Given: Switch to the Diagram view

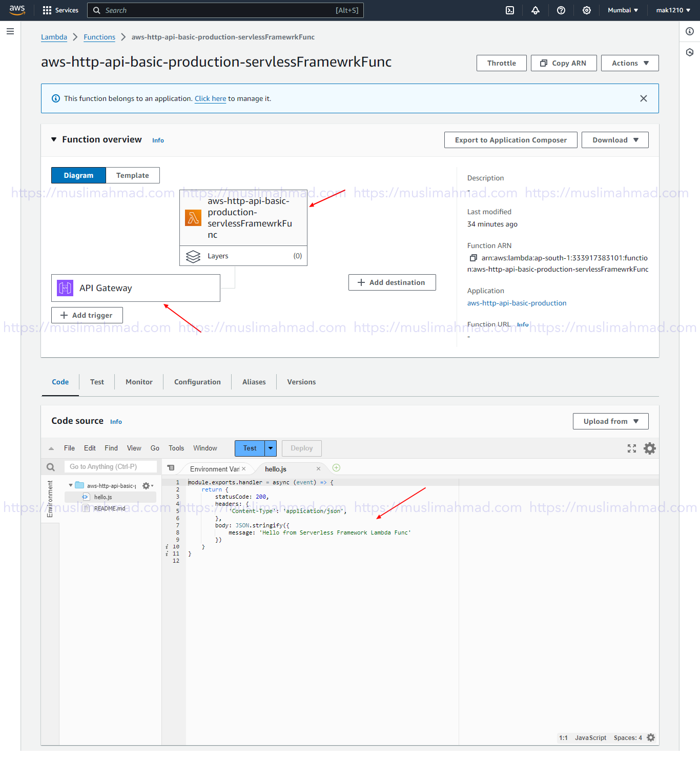Looking at the screenshot, I should click(x=78, y=175).
